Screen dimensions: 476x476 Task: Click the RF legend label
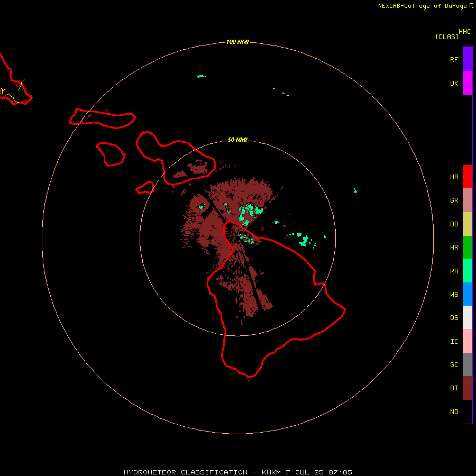454,59
